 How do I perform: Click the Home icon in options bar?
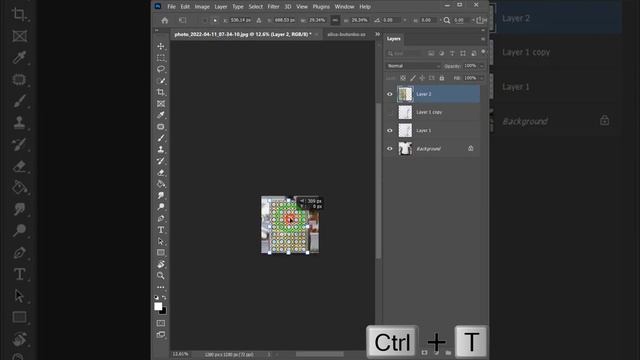coord(164,20)
